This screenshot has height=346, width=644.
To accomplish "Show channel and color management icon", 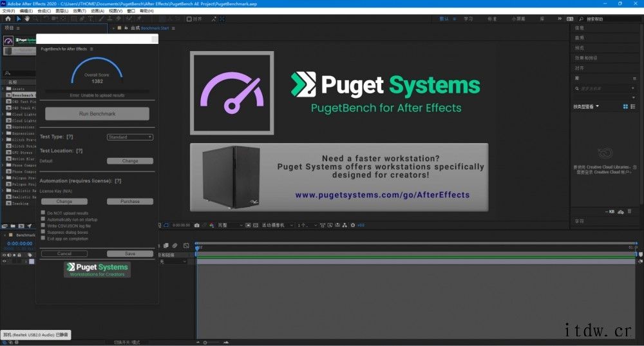I will point(211,225).
